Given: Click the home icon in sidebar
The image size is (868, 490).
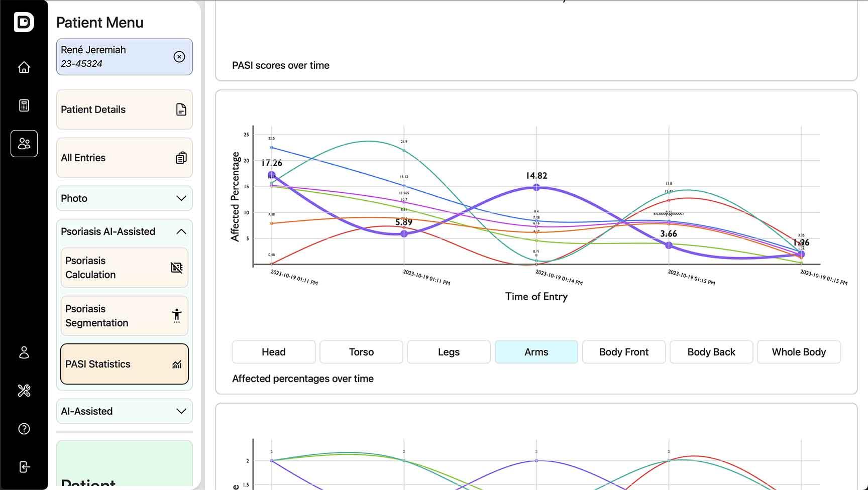Looking at the screenshot, I should click(24, 67).
